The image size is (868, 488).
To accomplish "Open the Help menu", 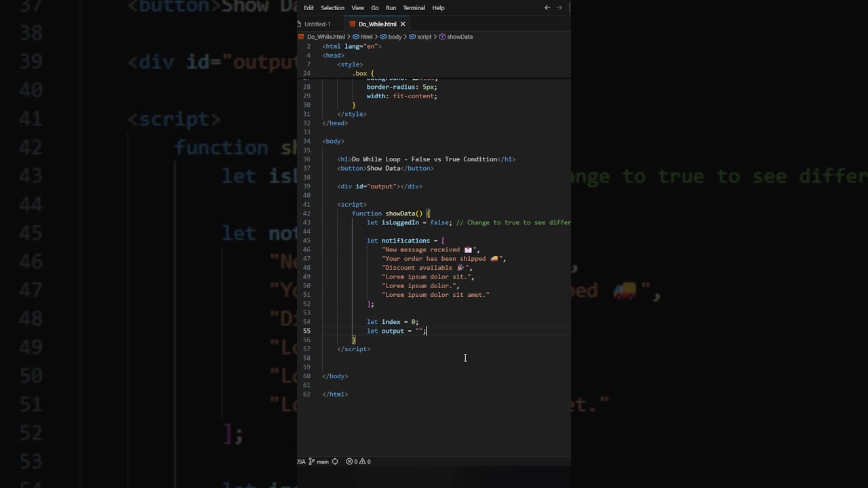I will click(x=438, y=8).
